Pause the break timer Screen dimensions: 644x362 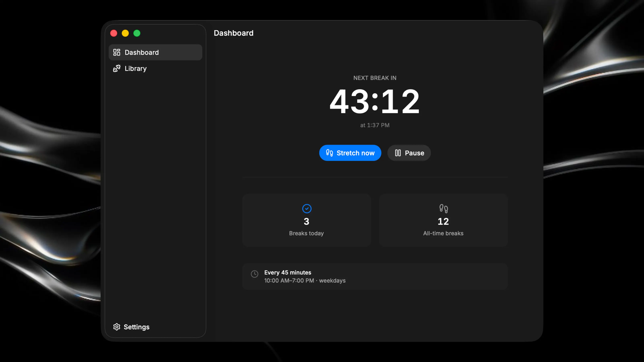[x=409, y=153]
